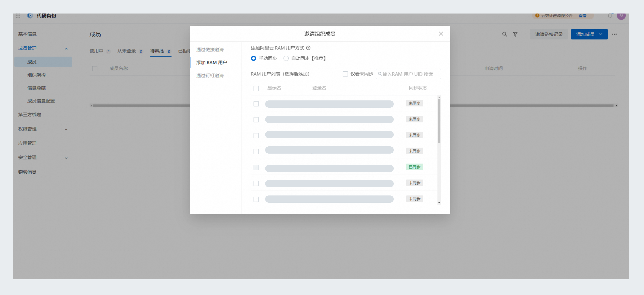Click the member search magnifier icon
The width and height of the screenshot is (644, 295).
504,34
